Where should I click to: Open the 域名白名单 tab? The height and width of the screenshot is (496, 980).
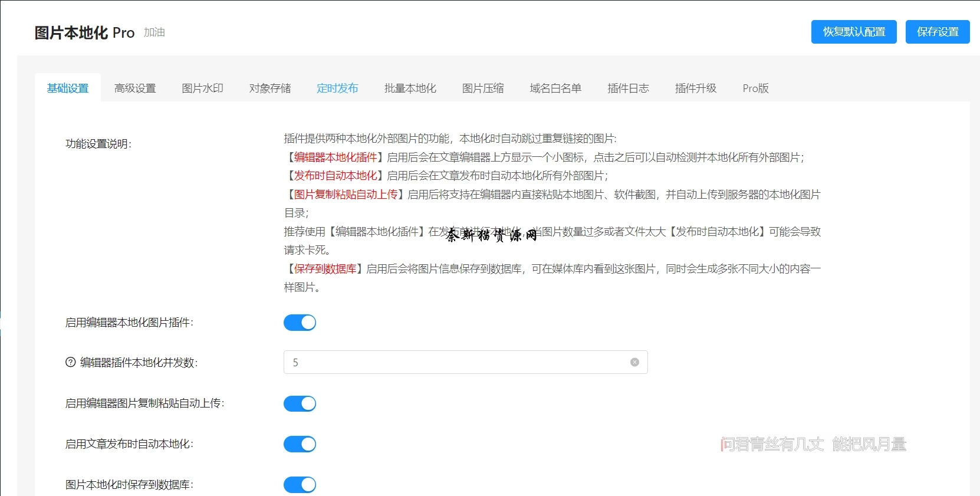(x=555, y=88)
